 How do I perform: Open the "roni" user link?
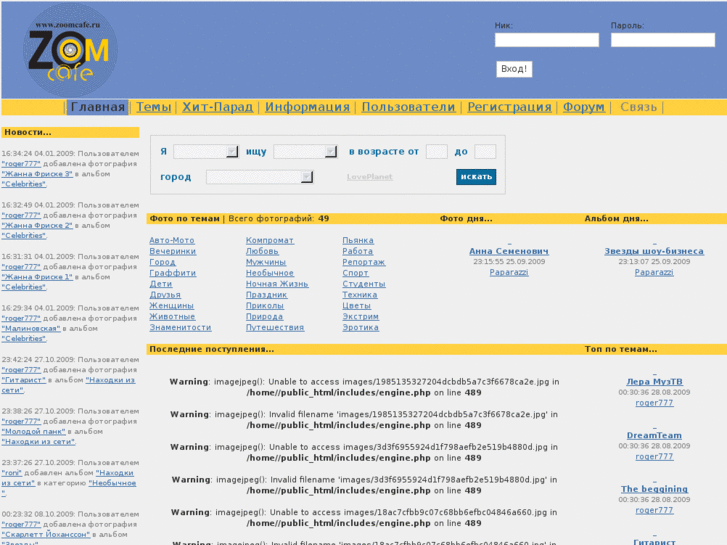pos(12,473)
